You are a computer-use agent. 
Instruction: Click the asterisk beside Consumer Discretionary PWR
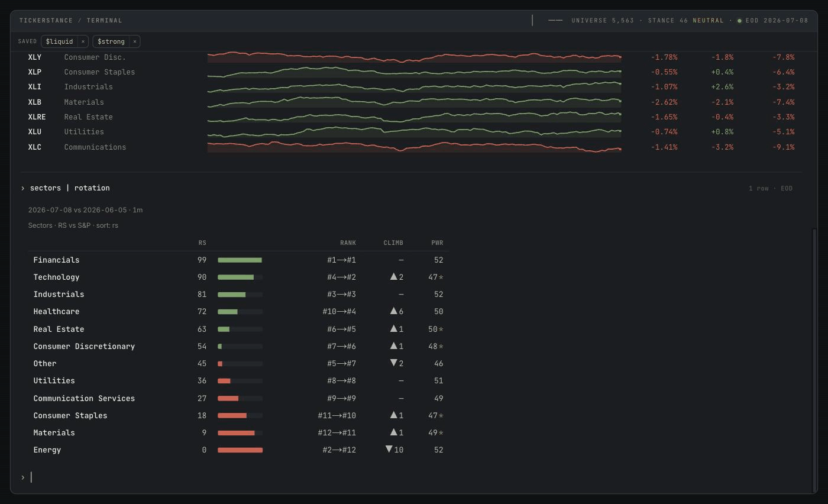[x=441, y=347]
